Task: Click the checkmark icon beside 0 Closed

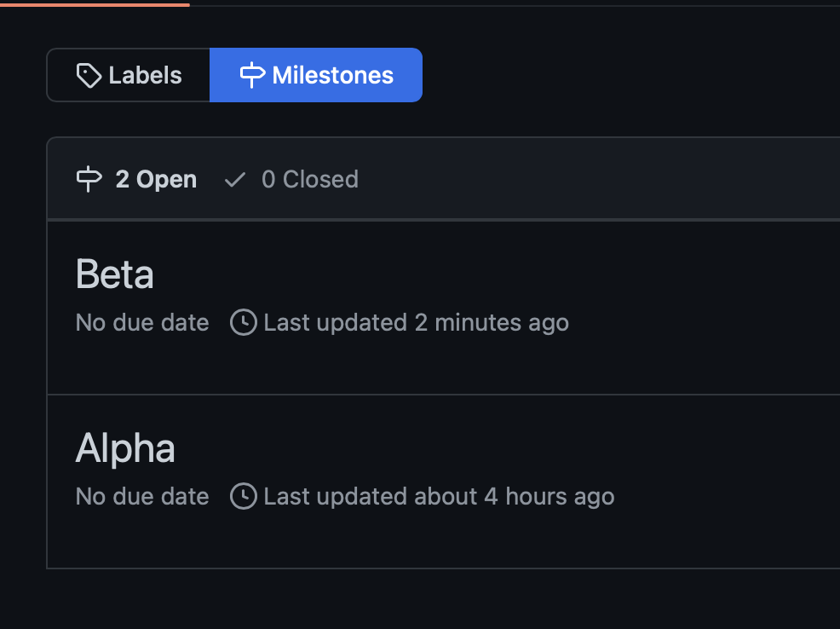Action: tap(234, 180)
